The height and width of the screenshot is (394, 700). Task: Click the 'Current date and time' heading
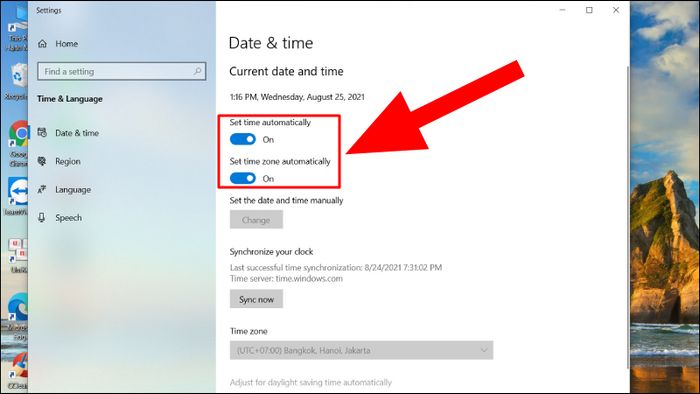pos(286,71)
